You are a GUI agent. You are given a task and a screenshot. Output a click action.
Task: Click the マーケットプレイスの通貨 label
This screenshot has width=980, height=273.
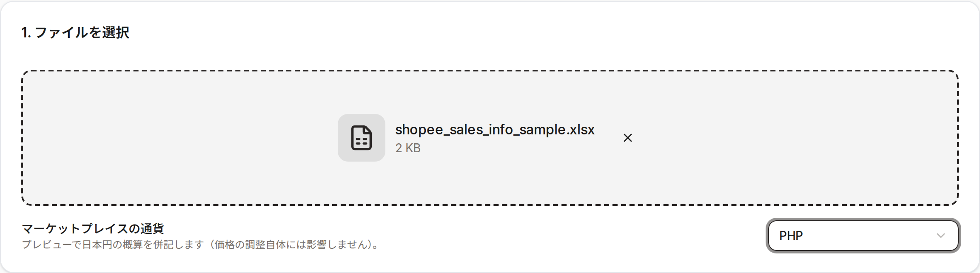coord(93,228)
